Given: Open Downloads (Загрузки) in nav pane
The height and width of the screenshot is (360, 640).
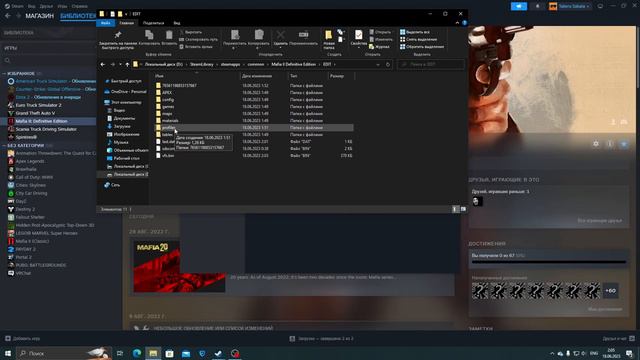Looking at the screenshot, I should (119, 127).
